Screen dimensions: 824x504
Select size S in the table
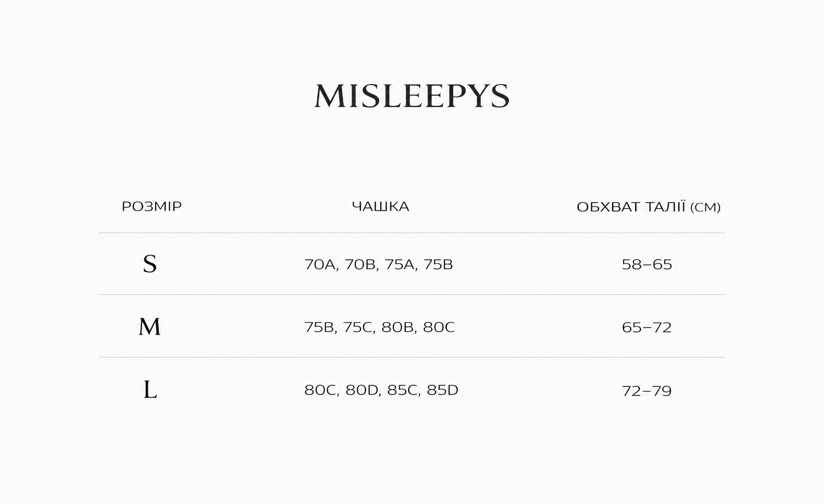[x=149, y=264]
